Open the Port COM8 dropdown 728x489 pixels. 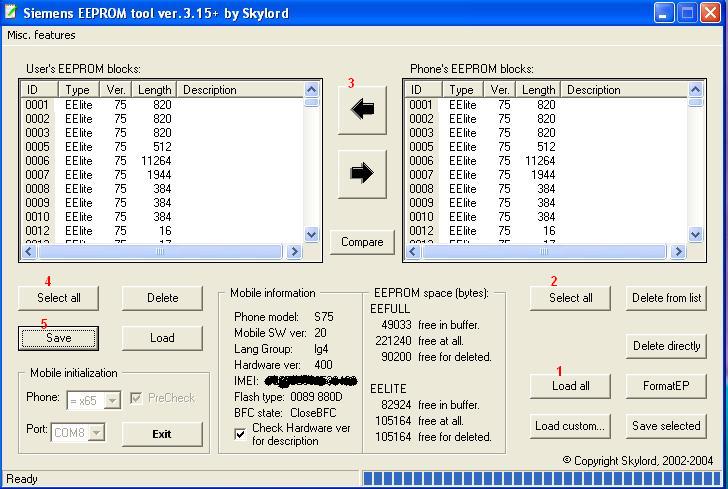tap(97, 433)
